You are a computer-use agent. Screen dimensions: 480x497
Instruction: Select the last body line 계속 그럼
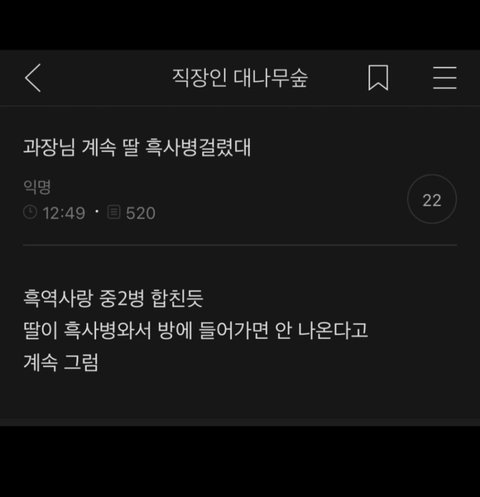(x=61, y=362)
